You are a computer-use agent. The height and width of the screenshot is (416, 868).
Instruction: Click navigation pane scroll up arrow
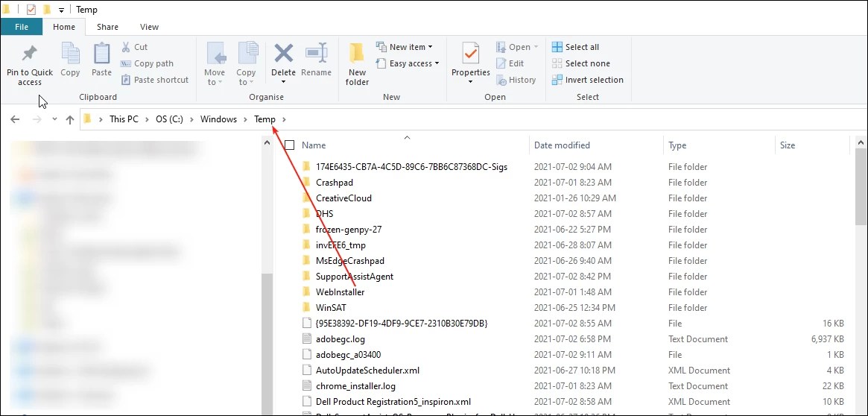pos(267,143)
